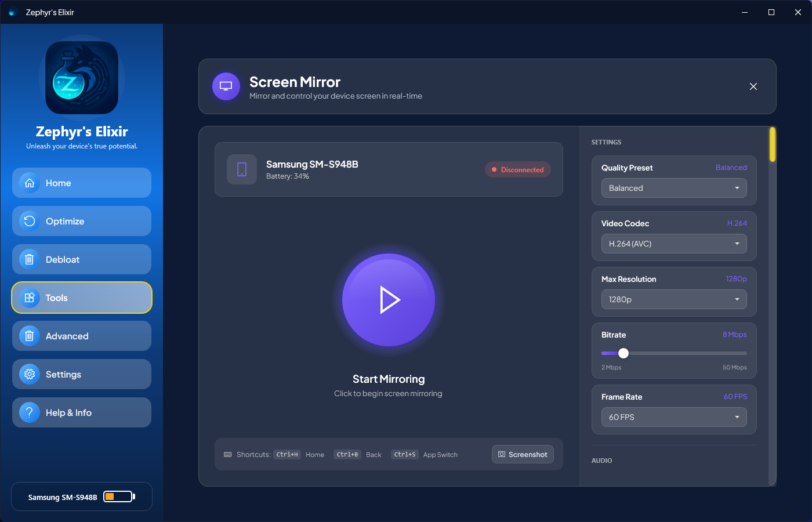Go to the Advanced section
Screen dimensions: 812x522
pos(82,336)
